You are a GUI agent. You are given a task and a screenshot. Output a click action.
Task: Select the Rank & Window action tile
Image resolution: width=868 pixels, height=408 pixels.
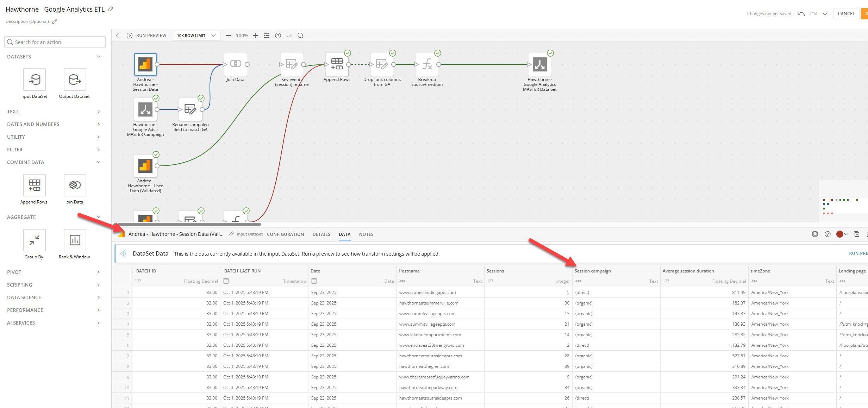click(75, 240)
